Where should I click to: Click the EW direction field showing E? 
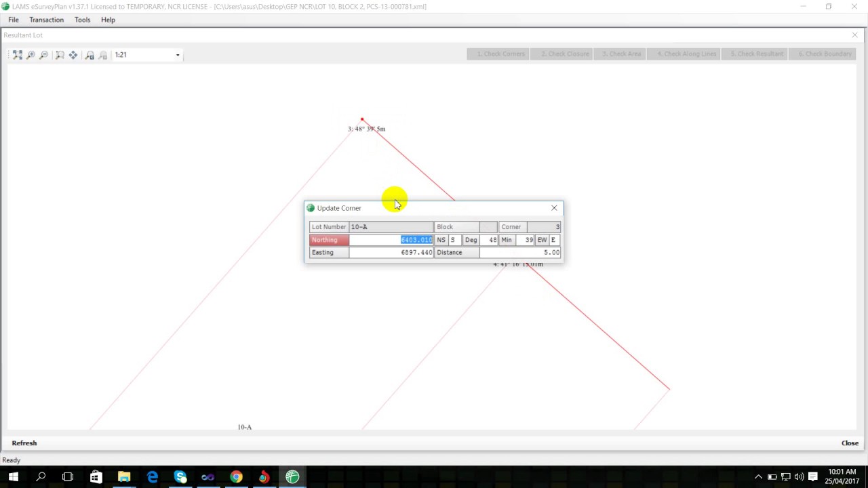pyautogui.click(x=555, y=240)
